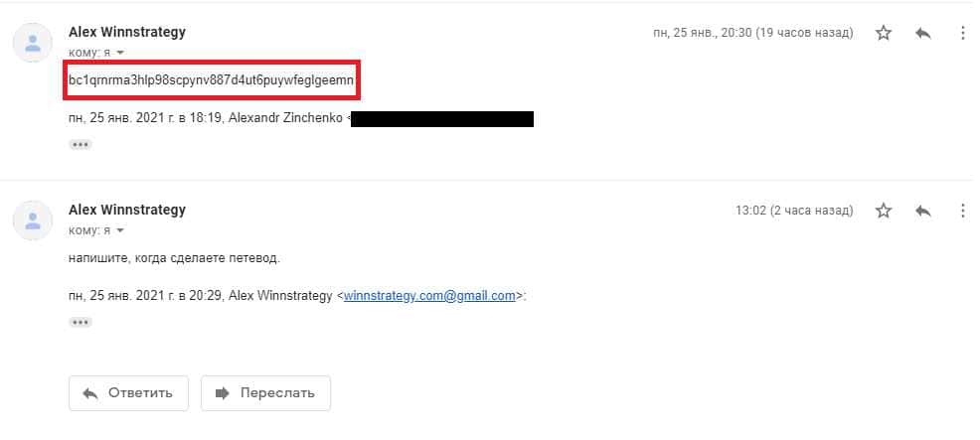Open more options menu on first message
The width and height of the screenshot is (980, 440).
(x=962, y=33)
